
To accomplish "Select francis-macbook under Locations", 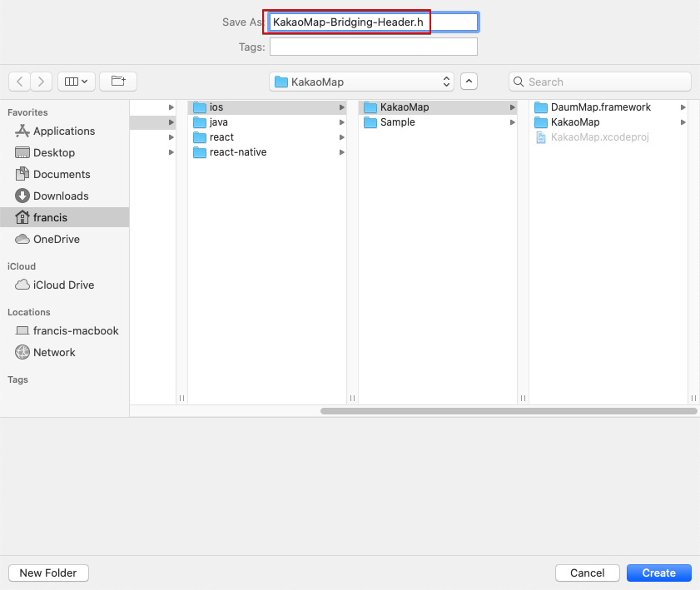I will (x=64, y=330).
